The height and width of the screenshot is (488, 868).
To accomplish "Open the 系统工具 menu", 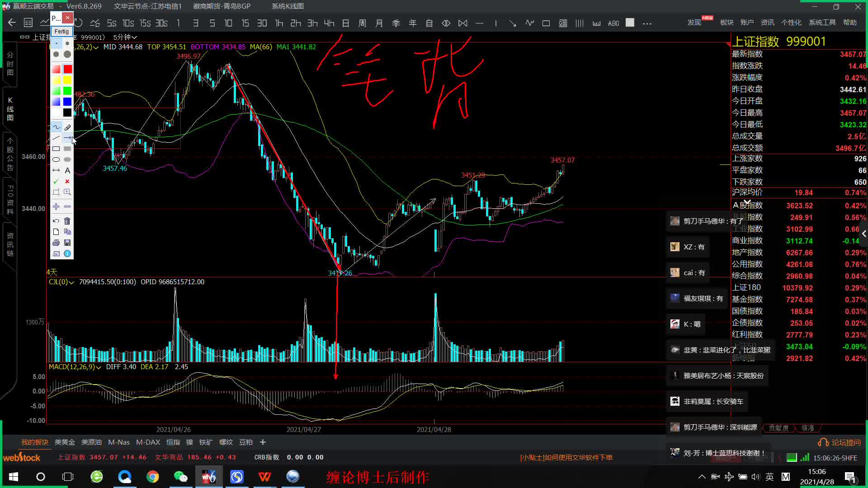I will click(x=822, y=23).
